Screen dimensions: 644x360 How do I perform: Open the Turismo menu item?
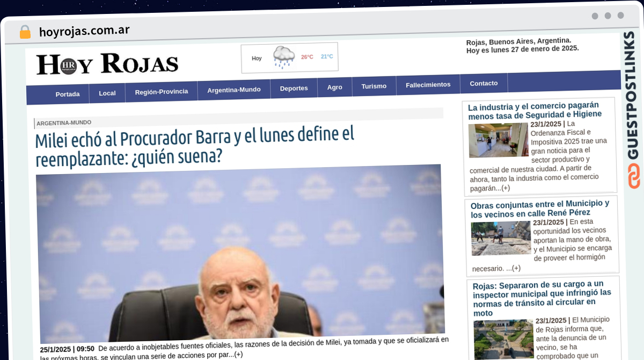[374, 86]
